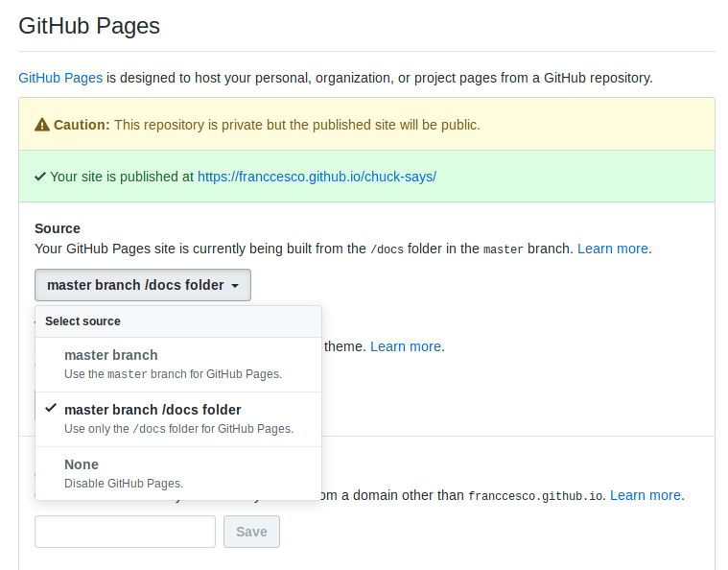Screen dimensions: 728x570
Task: Click the caution warning triangle icon
Action: coord(42,125)
